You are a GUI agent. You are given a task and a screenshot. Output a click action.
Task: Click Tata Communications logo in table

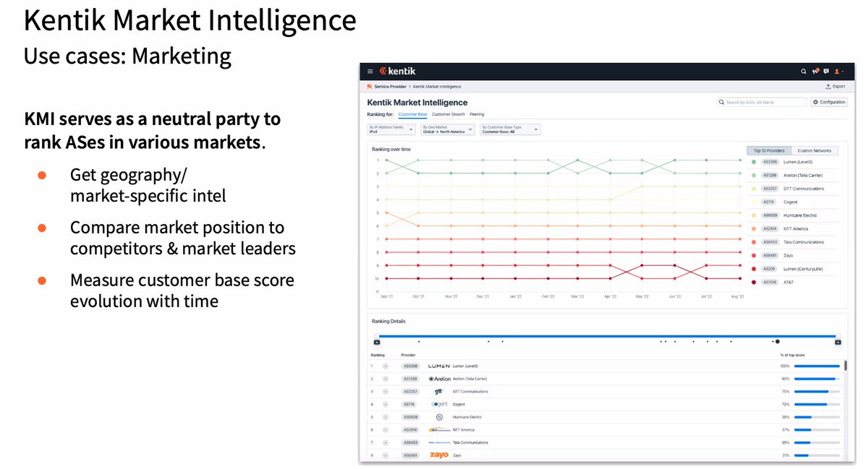tap(439, 442)
